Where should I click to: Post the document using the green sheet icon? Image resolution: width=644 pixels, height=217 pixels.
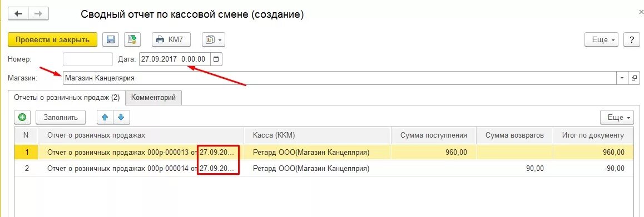tap(132, 40)
